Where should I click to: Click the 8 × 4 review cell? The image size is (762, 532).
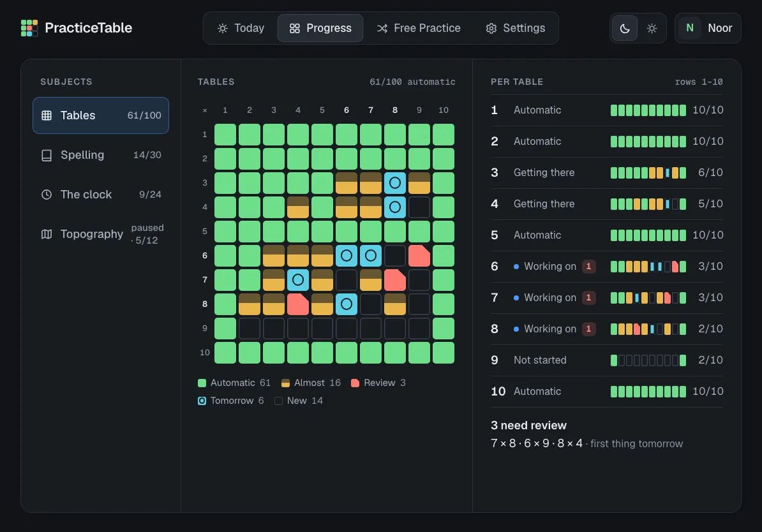(298, 304)
